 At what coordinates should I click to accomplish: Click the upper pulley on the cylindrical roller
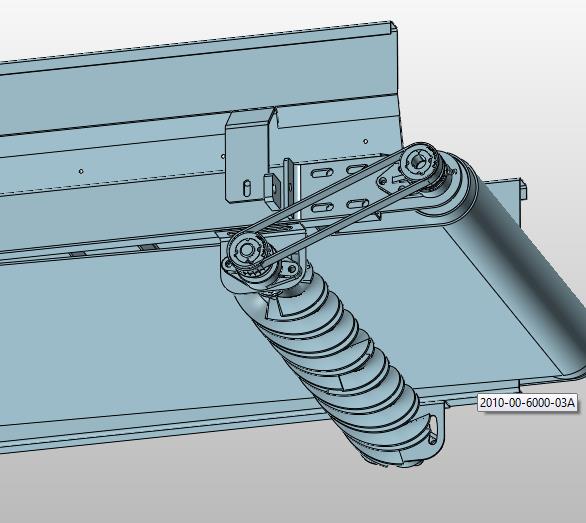(x=419, y=162)
